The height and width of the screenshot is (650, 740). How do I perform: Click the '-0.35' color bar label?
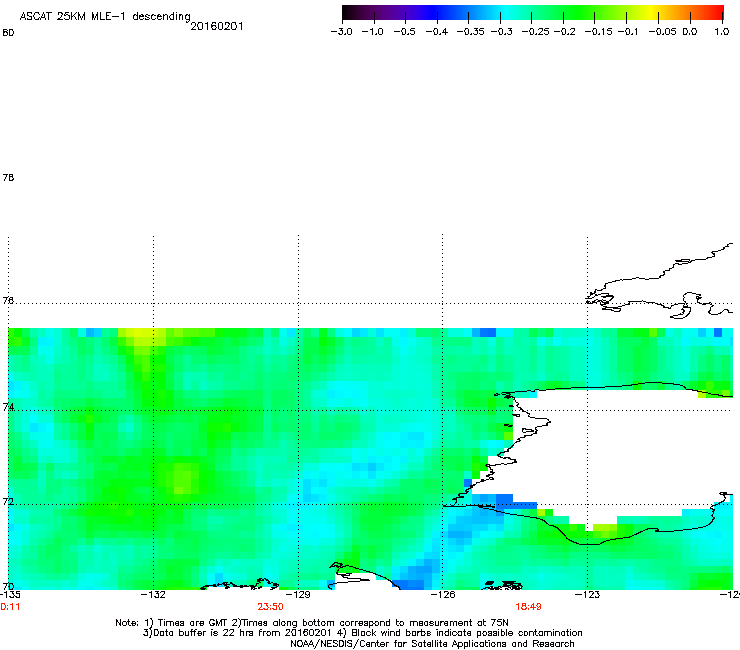[x=470, y=32]
